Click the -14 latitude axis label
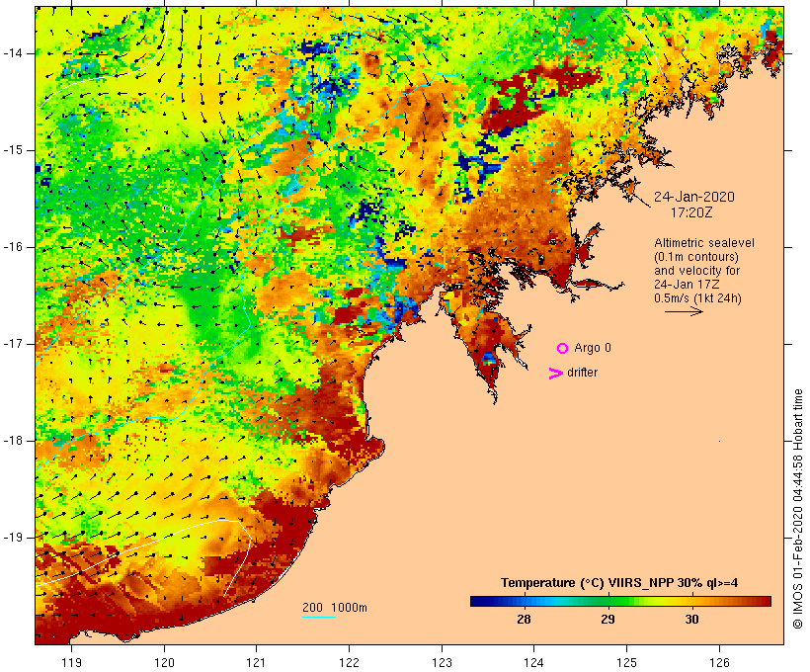The image size is (810, 672). (x=13, y=53)
